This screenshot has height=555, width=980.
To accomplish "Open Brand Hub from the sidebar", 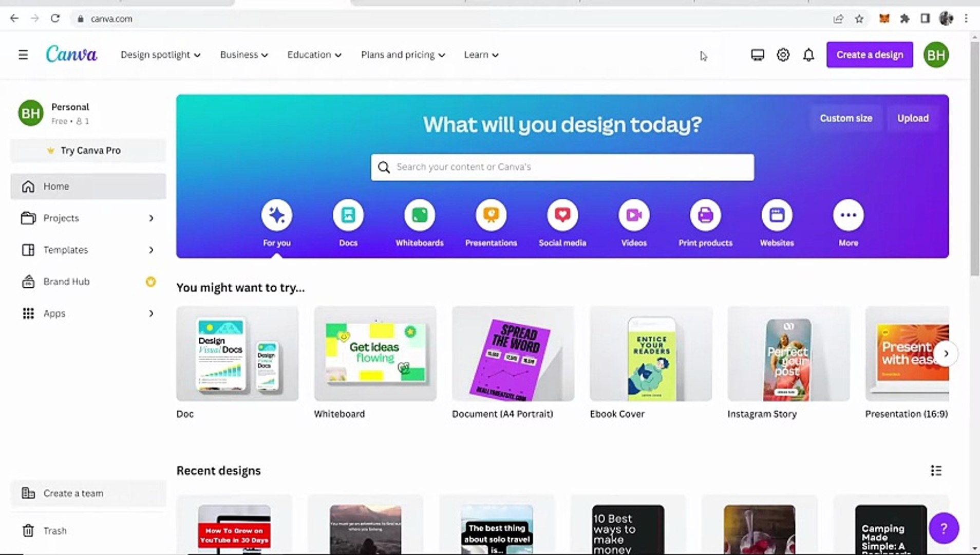I will click(66, 282).
